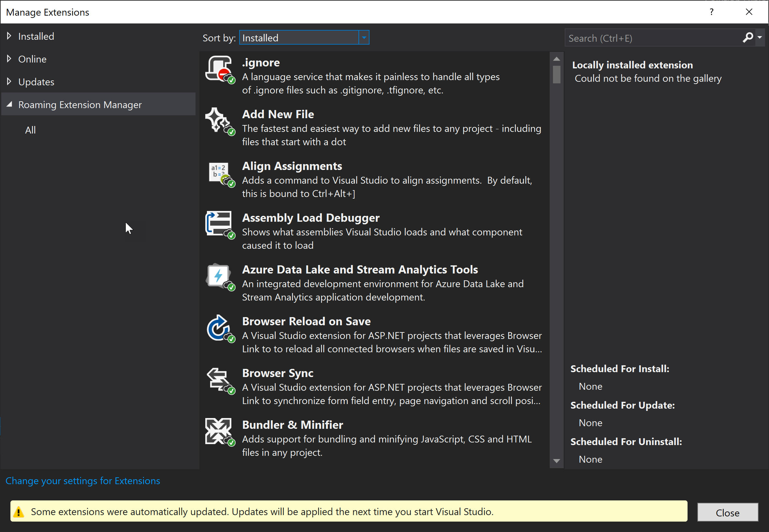Screen dimensions: 769x532
Task: Focus the Search (Ctrl+E) input field
Action: point(651,38)
